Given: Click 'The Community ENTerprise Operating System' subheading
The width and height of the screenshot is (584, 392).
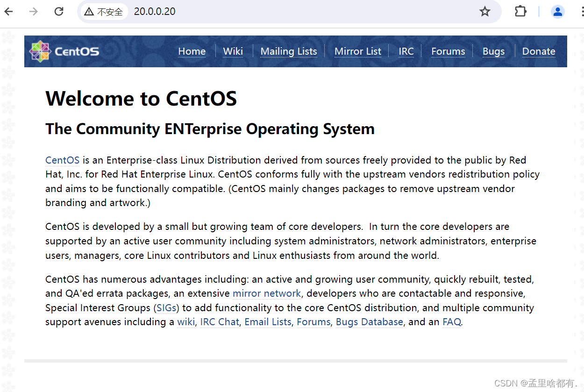Looking at the screenshot, I should (210, 129).
